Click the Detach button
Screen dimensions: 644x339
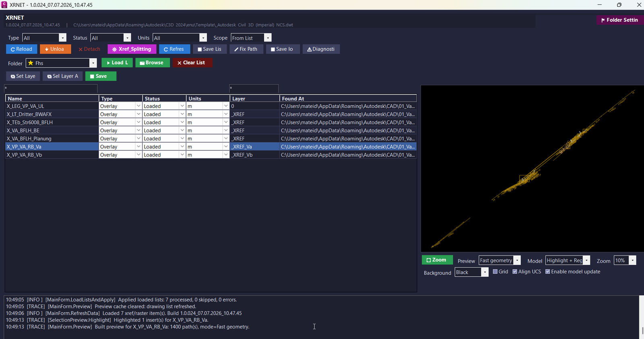pyautogui.click(x=89, y=49)
